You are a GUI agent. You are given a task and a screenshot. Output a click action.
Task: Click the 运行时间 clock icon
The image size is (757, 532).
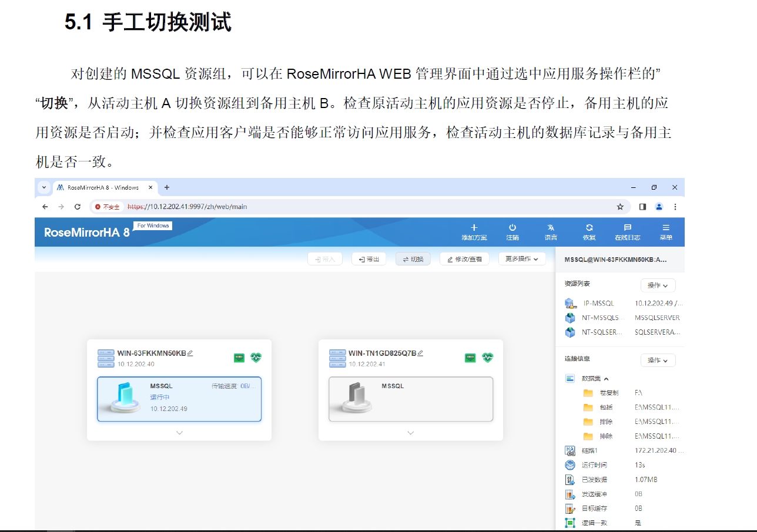[570, 465]
